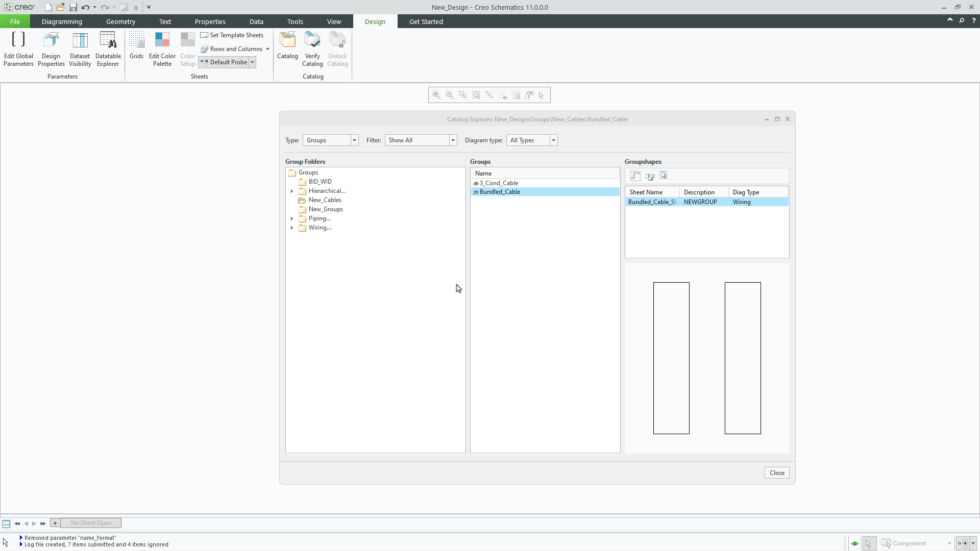Expand the Wiring folder in Group Folders
980x551 pixels.
coord(292,228)
